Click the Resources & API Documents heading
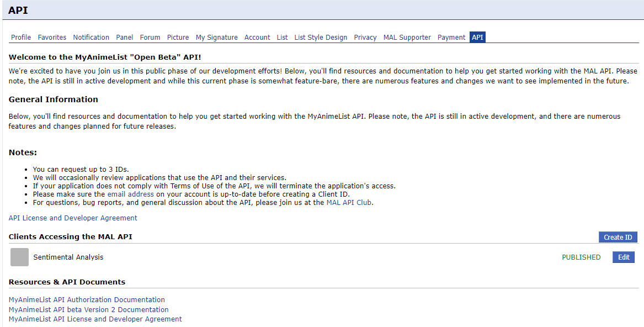The image size is (644, 327). [x=67, y=282]
